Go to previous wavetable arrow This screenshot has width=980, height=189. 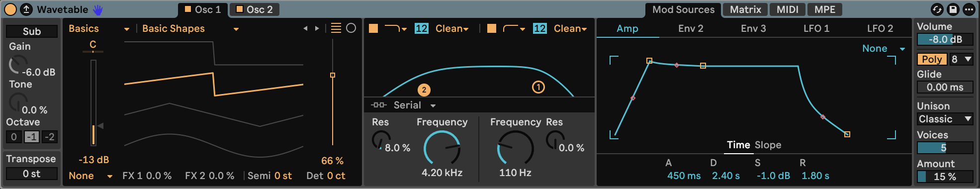pyautogui.click(x=305, y=28)
